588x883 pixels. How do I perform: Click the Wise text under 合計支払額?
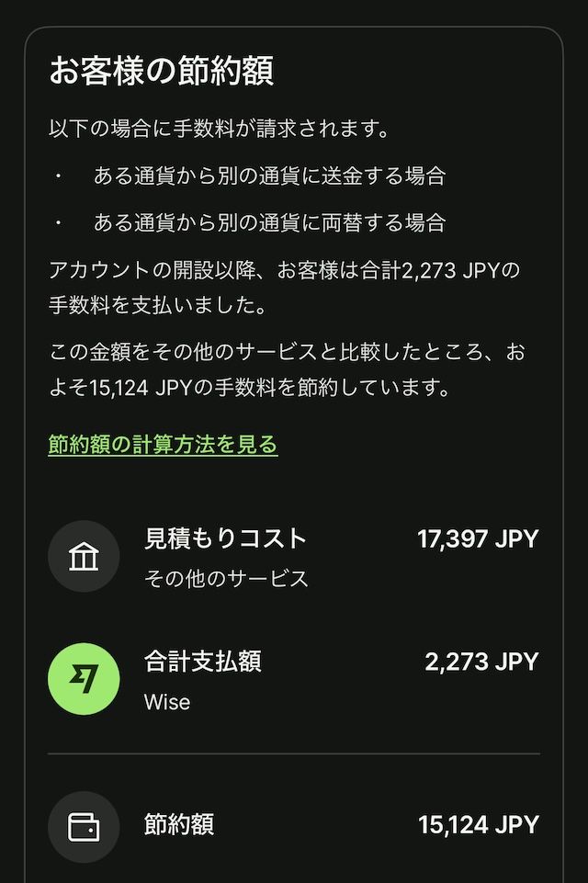[167, 702]
